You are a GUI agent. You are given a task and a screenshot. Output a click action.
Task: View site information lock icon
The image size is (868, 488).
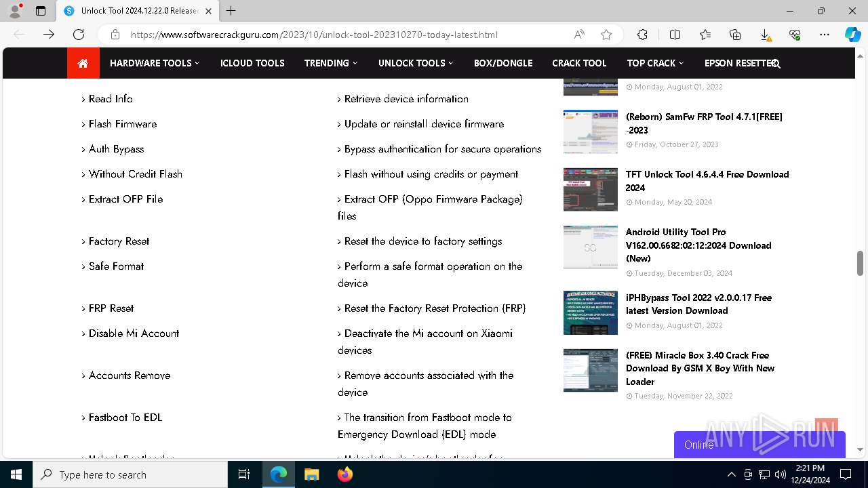point(115,35)
